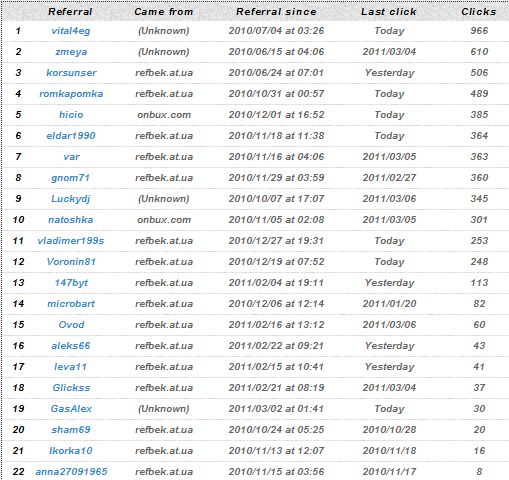Select the Voronin81 referral link
Viewport: 509px width, 480px height.
(71, 262)
